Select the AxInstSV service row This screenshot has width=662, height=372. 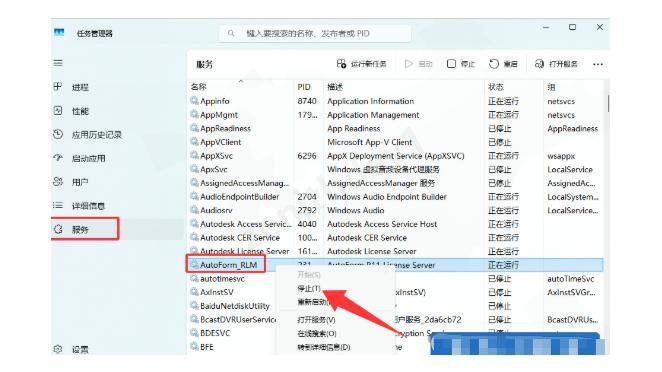click(x=232, y=292)
